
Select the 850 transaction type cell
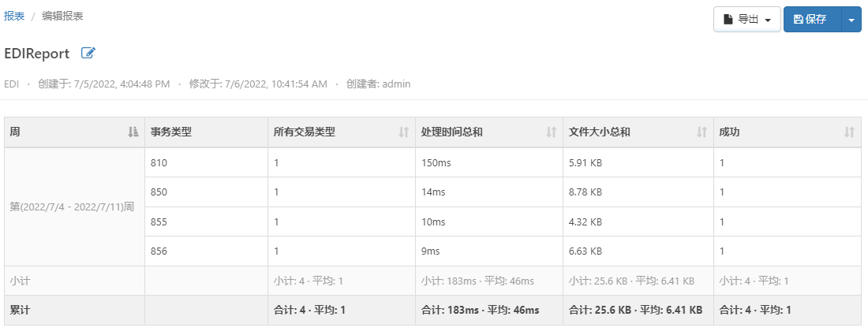(x=159, y=192)
